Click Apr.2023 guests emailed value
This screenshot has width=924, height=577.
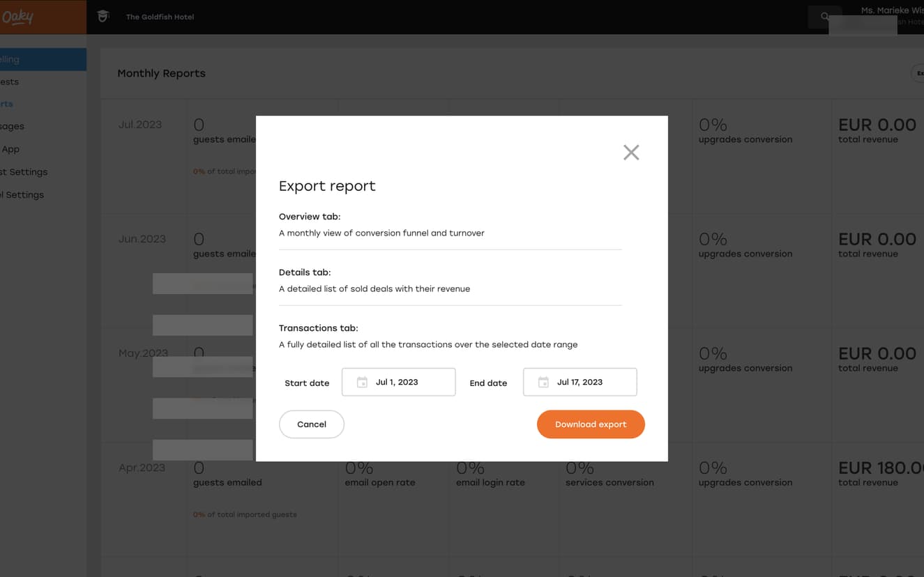pyautogui.click(x=199, y=468)
